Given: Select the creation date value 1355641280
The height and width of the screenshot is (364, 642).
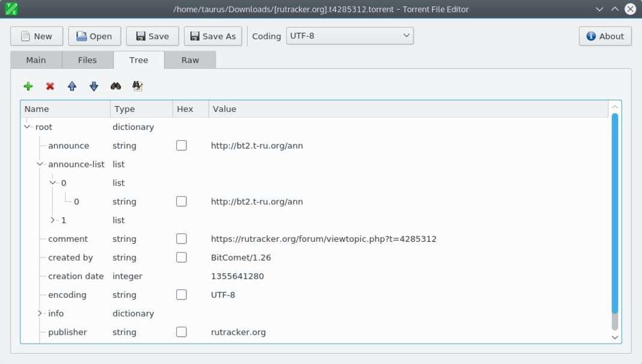Looking at the screenshot, I should pyautogui.click(x=237, y=276).
